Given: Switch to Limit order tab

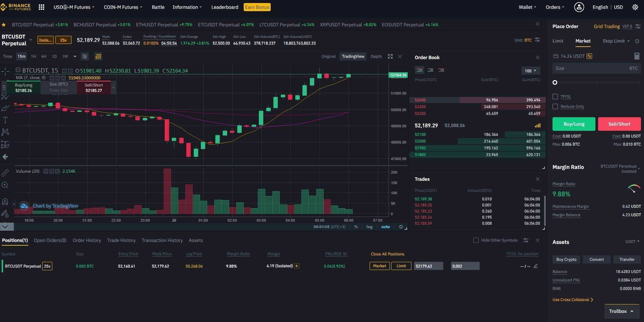Looking at the screenshot, I should (558, 41).
